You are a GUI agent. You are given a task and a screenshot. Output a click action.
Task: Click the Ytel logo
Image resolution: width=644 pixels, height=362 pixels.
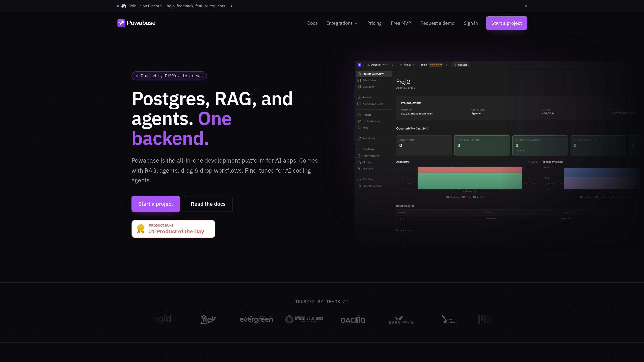pos(208,319)
